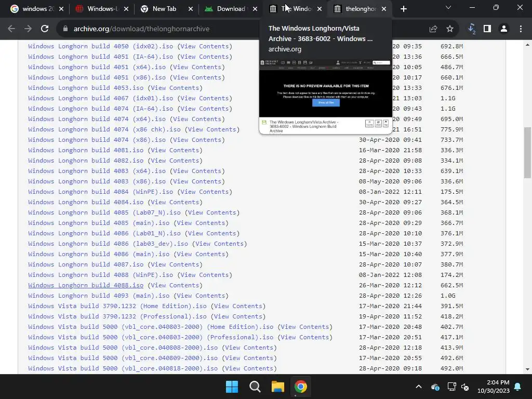This screenshot has width=532, height=399.
Task: Open Windows Start menu
Action: [232, 387]
